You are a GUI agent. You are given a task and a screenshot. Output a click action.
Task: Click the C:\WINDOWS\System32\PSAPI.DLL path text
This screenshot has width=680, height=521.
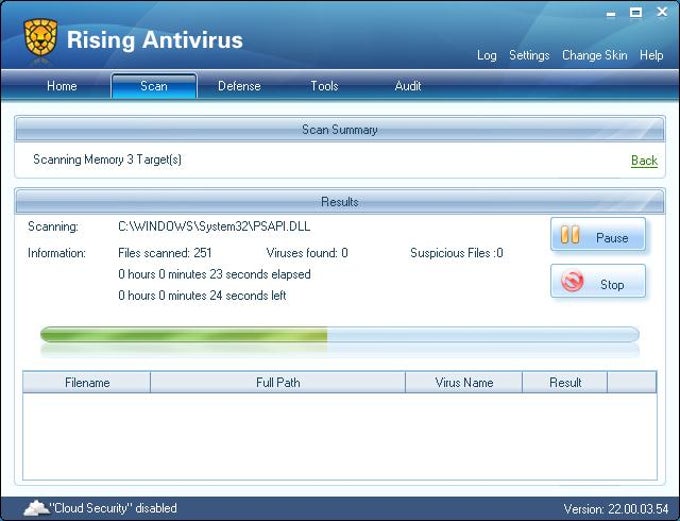click(x=214, y=226)
